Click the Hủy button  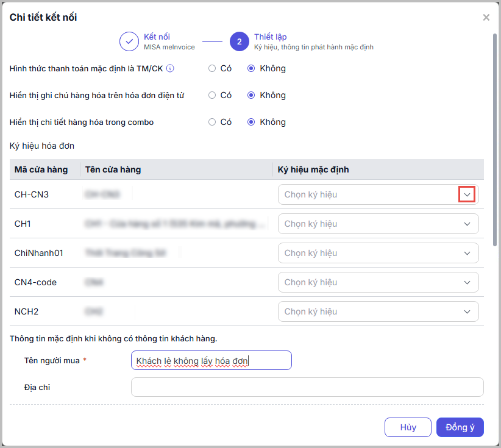pos(408,427)
